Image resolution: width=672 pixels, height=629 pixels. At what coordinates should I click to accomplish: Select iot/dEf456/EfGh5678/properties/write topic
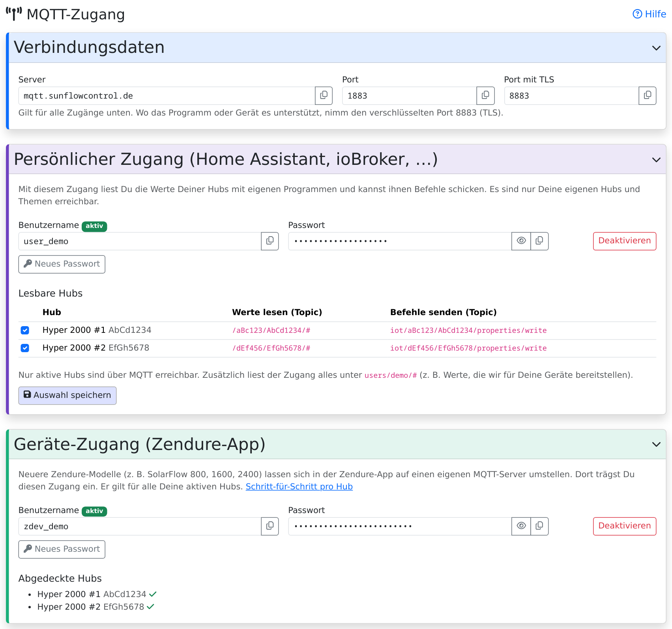[x=468, y=348]
